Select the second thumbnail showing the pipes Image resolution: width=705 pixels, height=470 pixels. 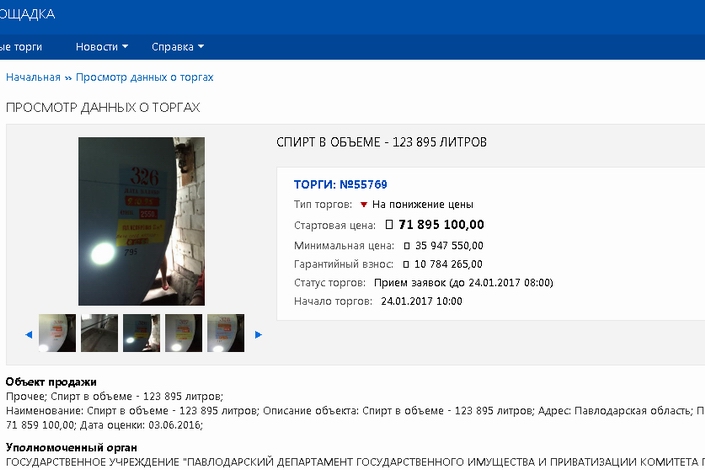coord(99,333)
